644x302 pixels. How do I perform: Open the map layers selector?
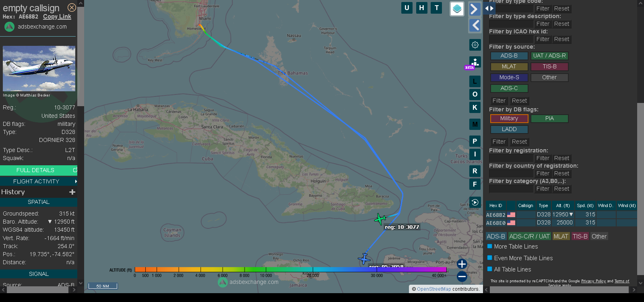pos(457,9)
